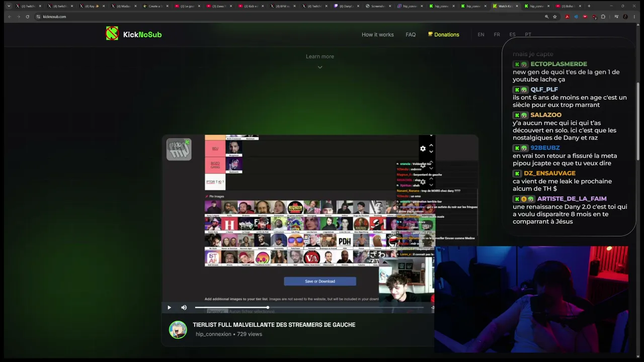Click the Kick badge beside SALAZOO
This screenshot has height=362, width=644.
pyautogui.click(x=516, y=115)
